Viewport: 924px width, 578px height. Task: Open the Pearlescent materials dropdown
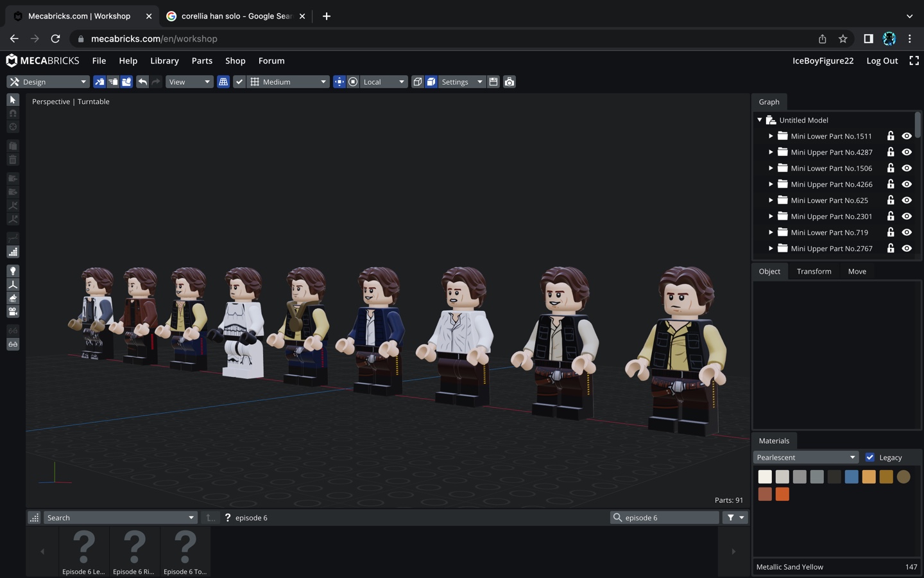[806, 457]
